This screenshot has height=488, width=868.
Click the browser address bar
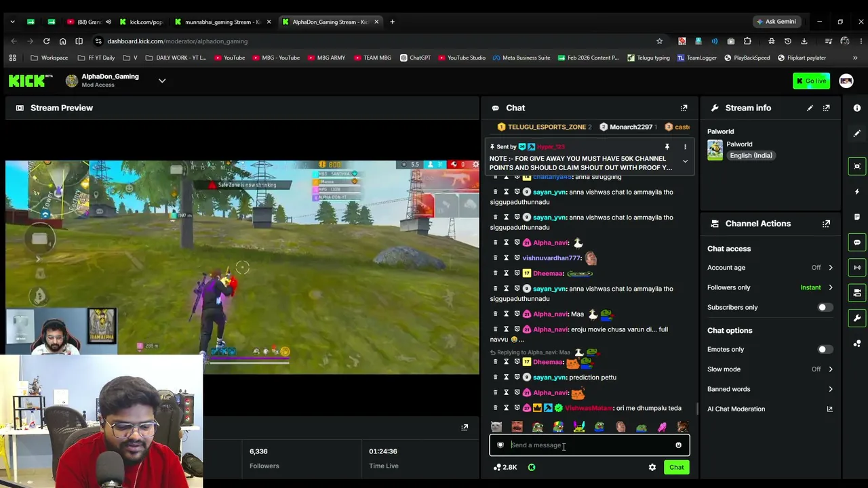380,41
